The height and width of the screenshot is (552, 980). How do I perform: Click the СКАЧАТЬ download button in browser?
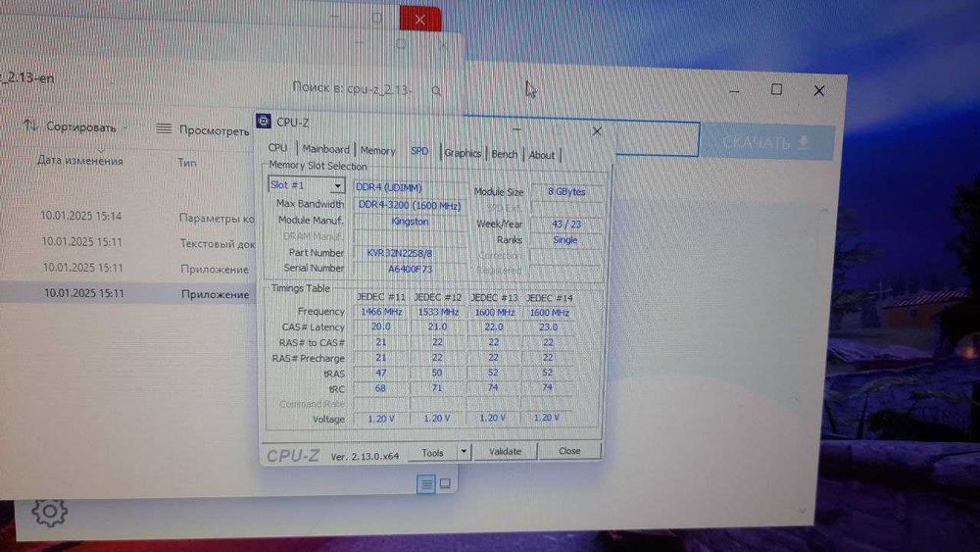point(767,142)
